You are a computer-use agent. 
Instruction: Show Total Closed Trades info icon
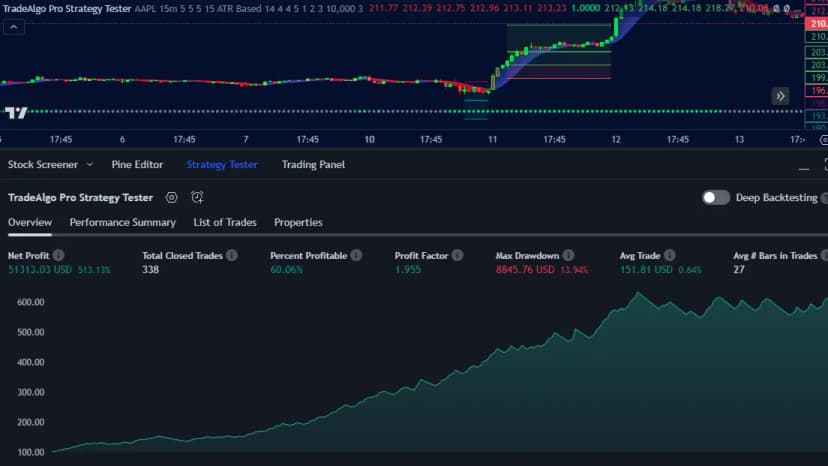coord(232,255)
